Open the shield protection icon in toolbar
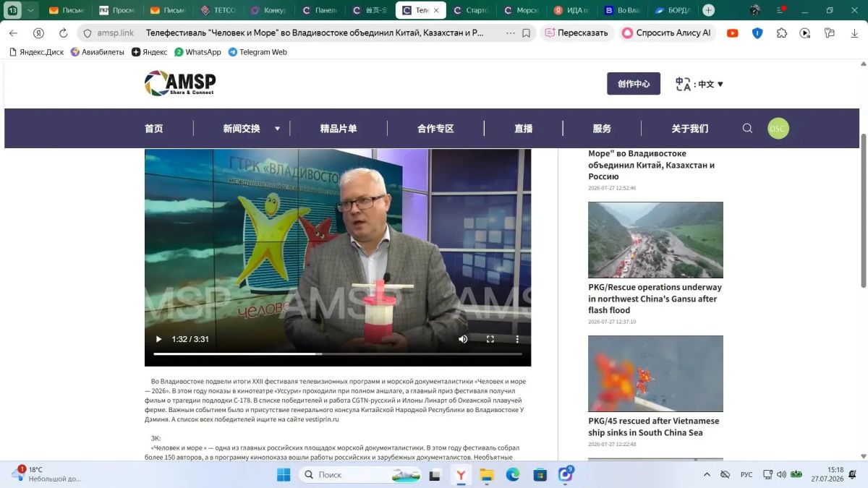 coord(757,33)
